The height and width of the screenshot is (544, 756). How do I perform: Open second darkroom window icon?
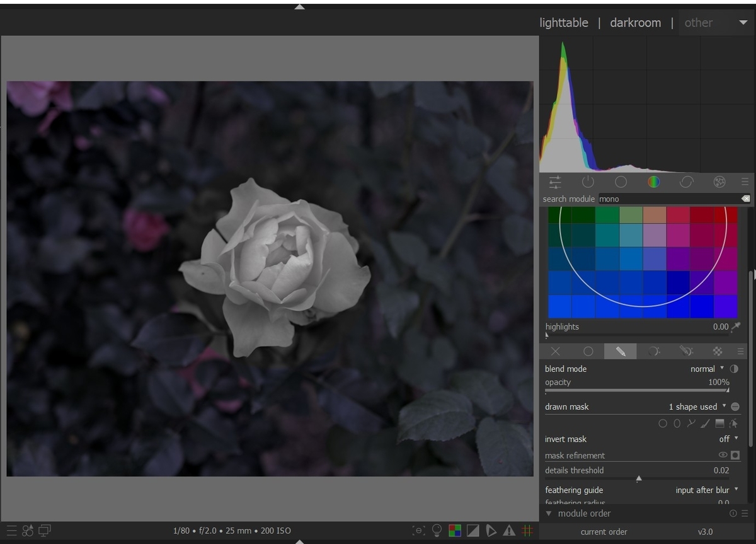point(45,531)
